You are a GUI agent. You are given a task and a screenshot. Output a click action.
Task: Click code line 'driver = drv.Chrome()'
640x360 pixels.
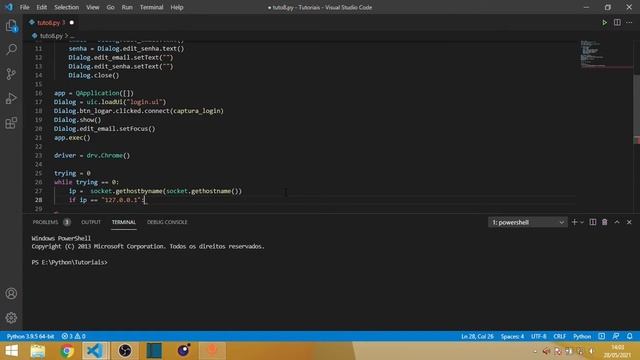pos(92,156)
